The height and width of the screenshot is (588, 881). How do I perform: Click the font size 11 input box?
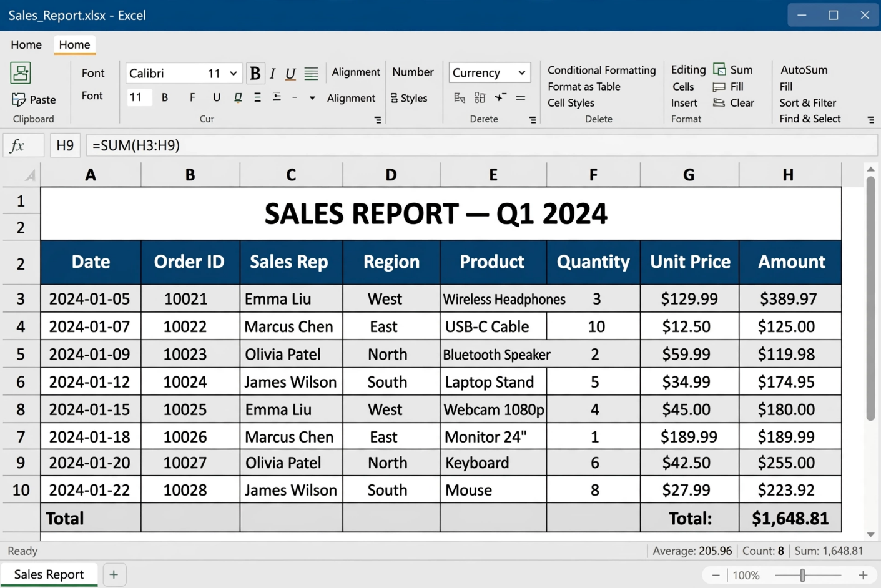(139, 97)
